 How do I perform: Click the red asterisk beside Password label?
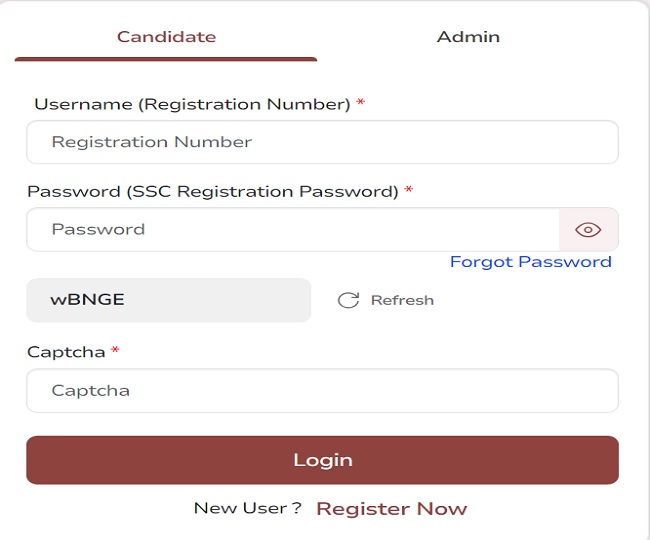coord(409,191)
